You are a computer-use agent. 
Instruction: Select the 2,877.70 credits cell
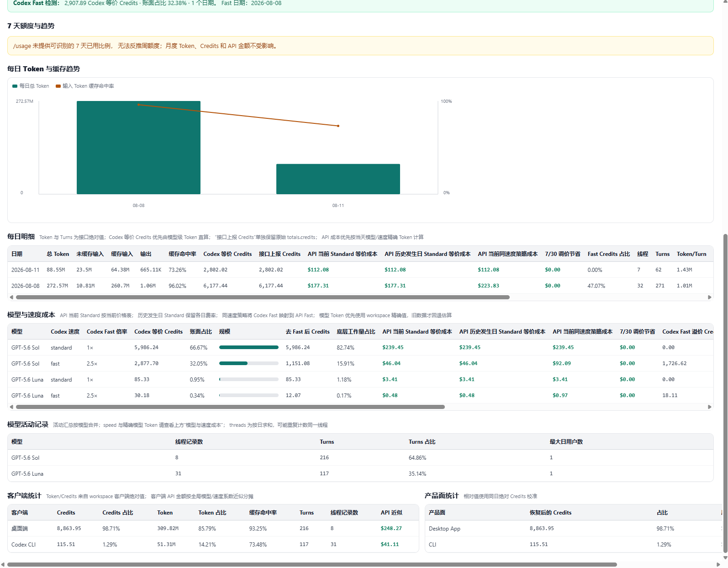146,363
